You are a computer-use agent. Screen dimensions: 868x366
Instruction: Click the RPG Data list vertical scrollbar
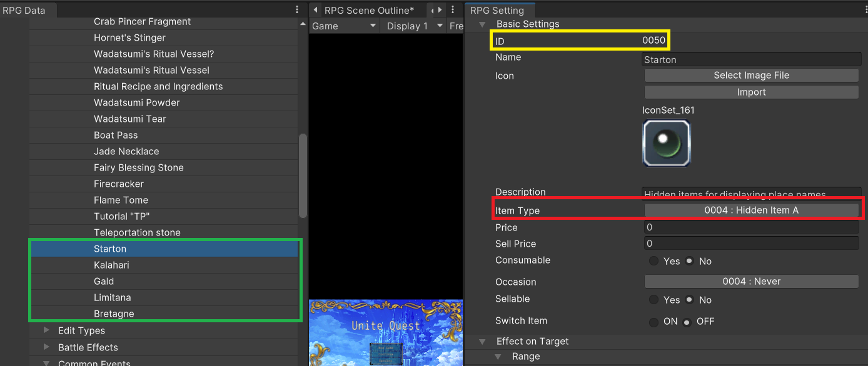(303, 176)
